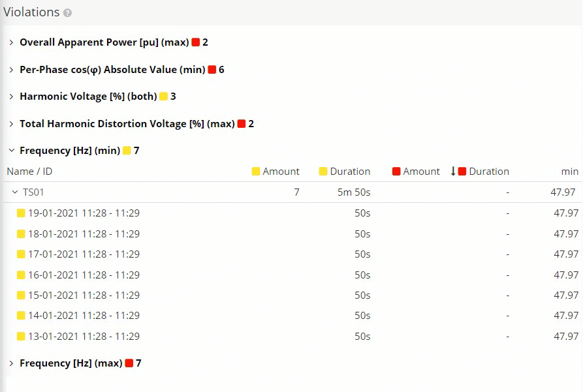
Task: Click red severity square beside Overall Apparent Power
Action: (x=195, y=42)
